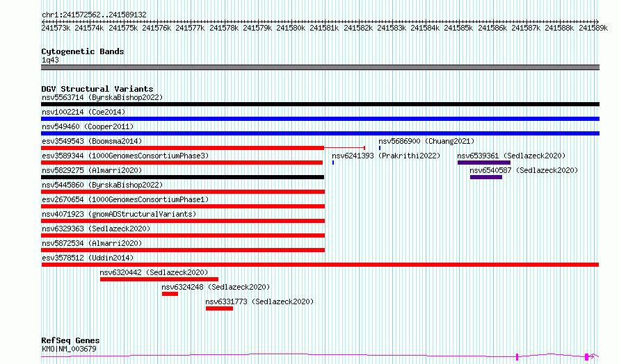Open the nsv6320442 (Sedlazeck2020) label

tap(154, 272)
